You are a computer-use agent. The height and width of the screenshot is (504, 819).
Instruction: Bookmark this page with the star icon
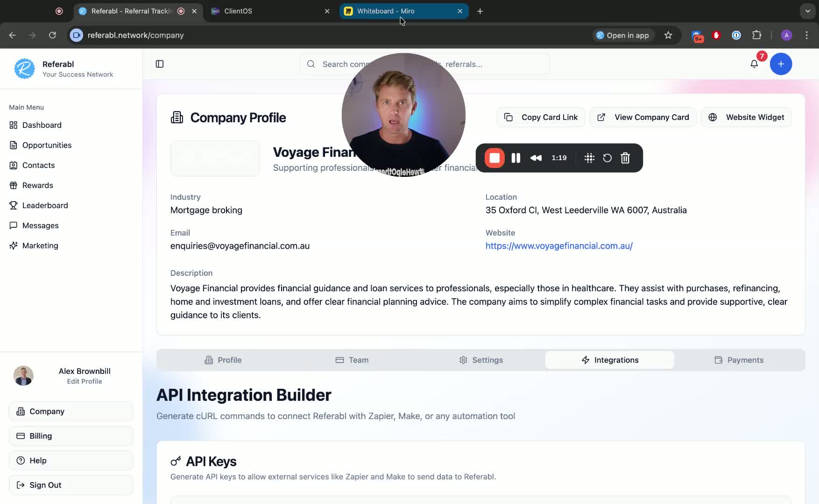pos(668,35)
